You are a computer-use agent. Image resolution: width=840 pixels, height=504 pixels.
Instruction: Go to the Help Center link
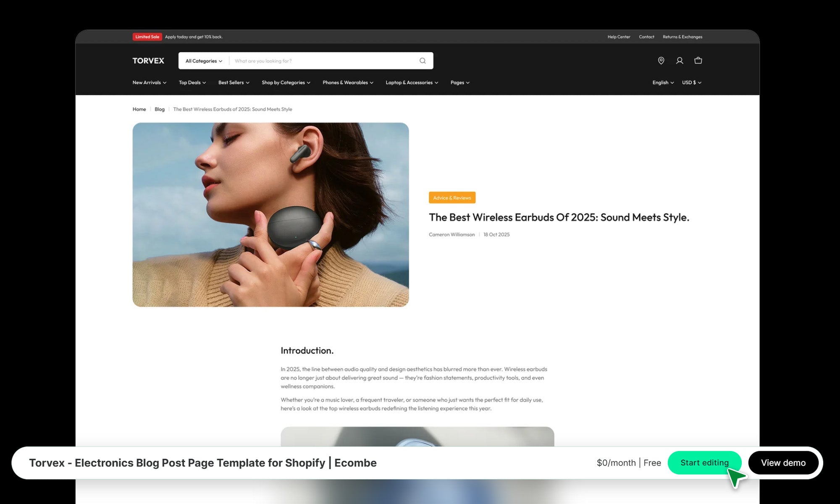[x=619, y=37]
